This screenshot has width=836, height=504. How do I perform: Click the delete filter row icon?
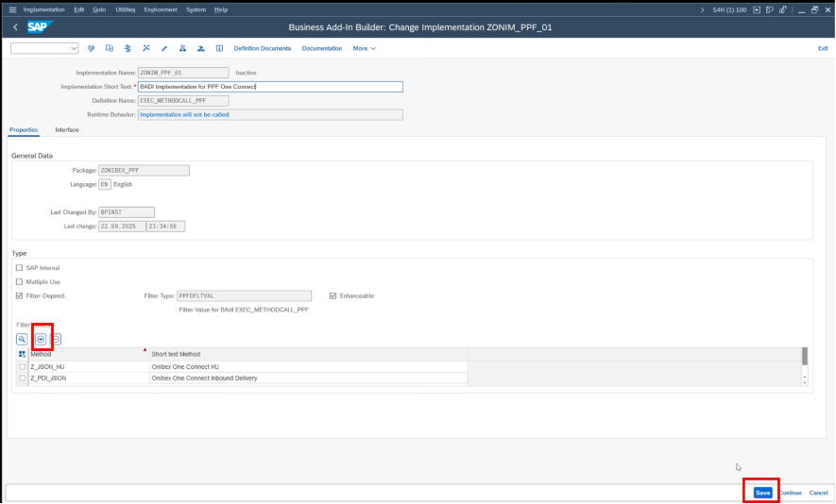(x=57, y=338)
